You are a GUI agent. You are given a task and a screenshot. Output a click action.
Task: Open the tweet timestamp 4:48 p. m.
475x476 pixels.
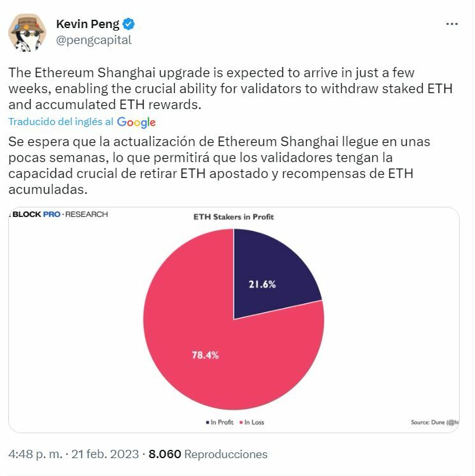point(36,454)
